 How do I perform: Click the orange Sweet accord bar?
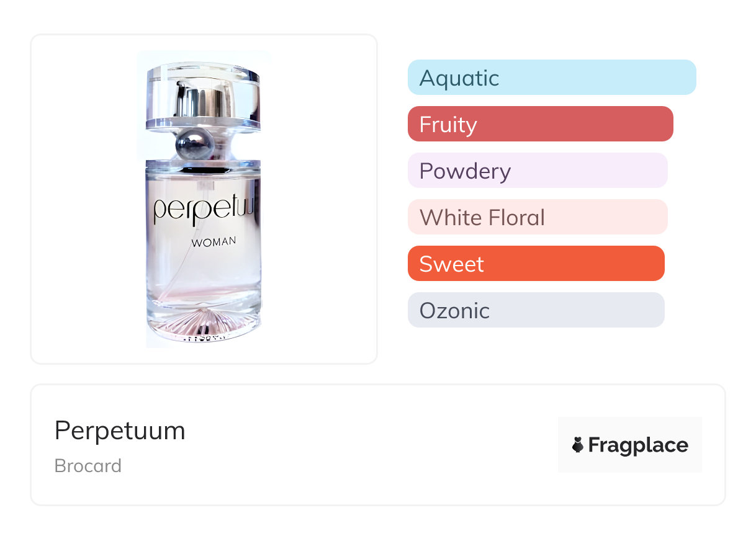coord(536,264)
